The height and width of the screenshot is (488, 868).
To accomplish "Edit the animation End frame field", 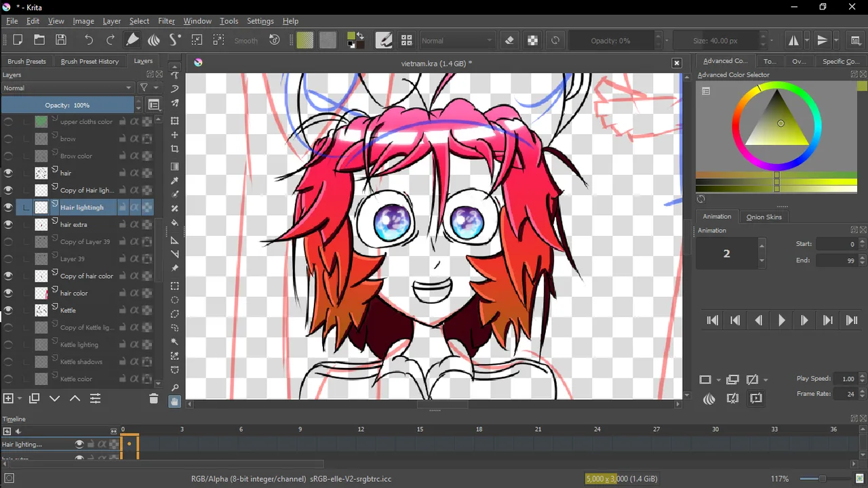I will (837, 260).
